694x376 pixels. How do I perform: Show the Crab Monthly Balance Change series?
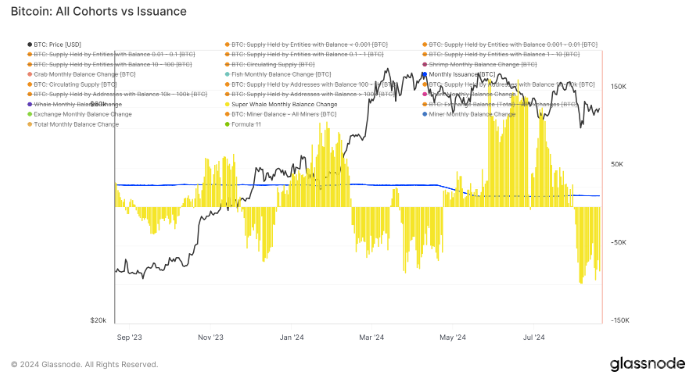pyautogui.click(x=81, y=74)
